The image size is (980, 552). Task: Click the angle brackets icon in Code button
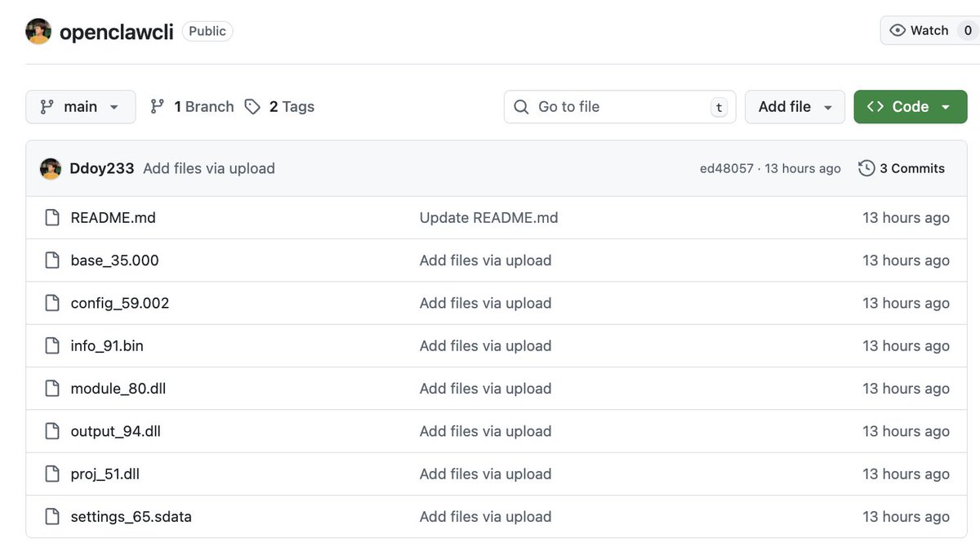pos(875,107)
